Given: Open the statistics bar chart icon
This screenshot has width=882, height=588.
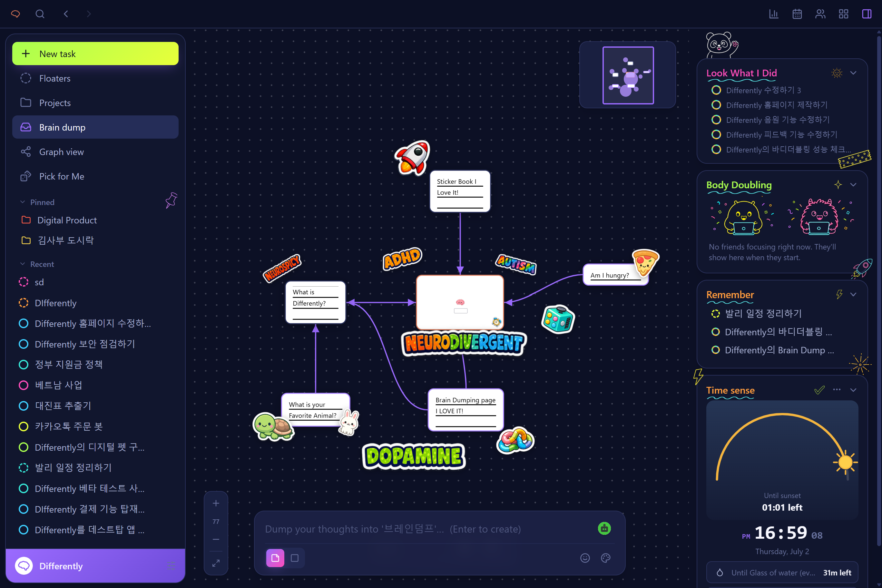Looking at the screenshot, I should (x=774, y=14).
